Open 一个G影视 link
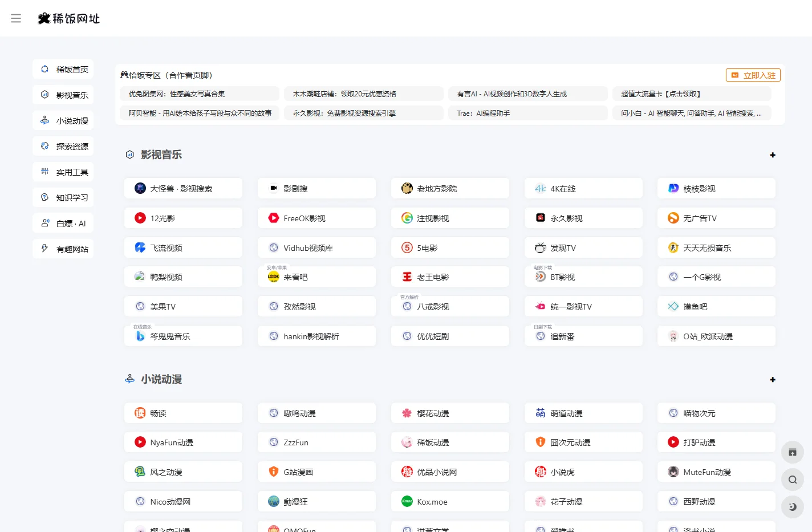This screenshot has height=532, width=812. tap(717, 277)
